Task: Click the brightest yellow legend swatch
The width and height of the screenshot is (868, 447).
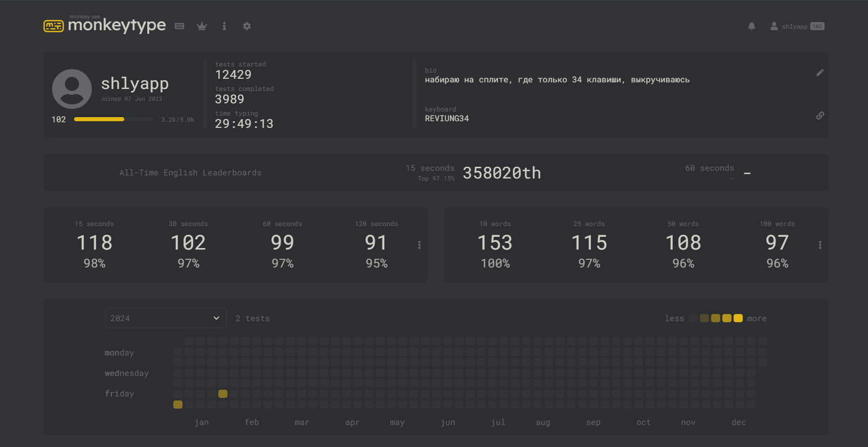Action: [738, 318]
